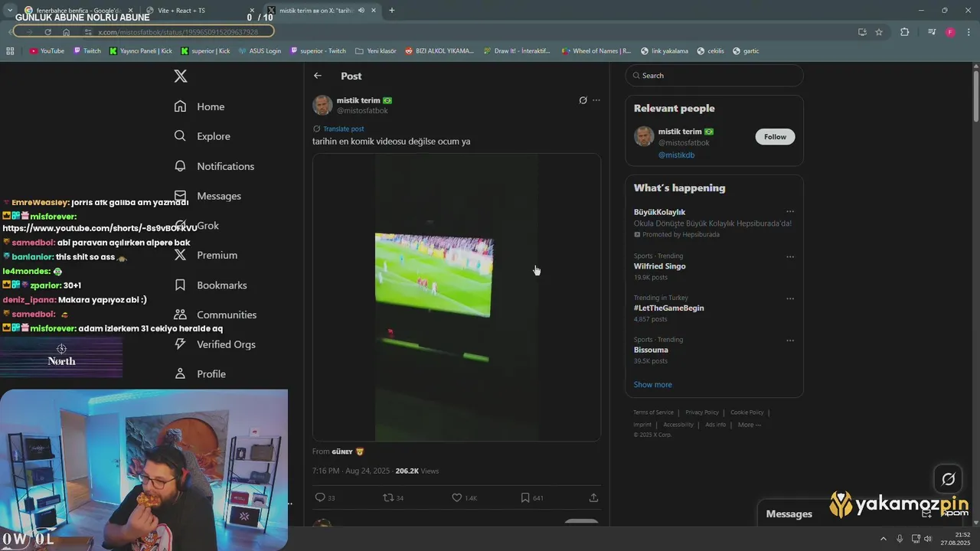This screenshot has height=551, width=980.
Task: Open more options for Wilfried Singo trend
Action: tap(790, 256)
